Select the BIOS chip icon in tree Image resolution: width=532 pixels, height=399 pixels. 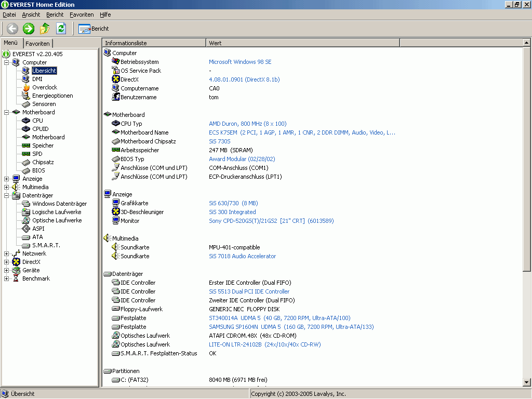click(26, 170)
